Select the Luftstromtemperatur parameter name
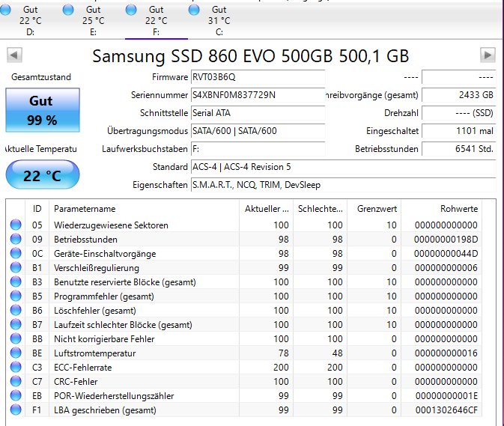Viewport: 504px width, 426px height. 95,353
